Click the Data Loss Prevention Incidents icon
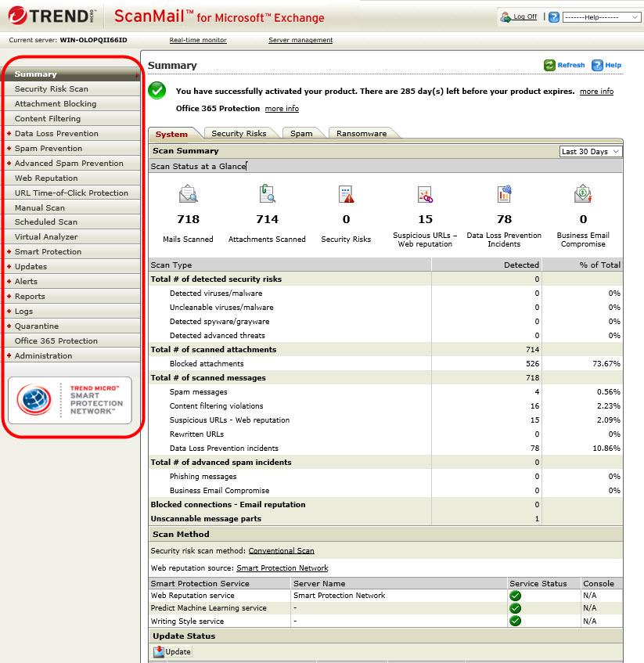644x663 pixels. (504, 194)
